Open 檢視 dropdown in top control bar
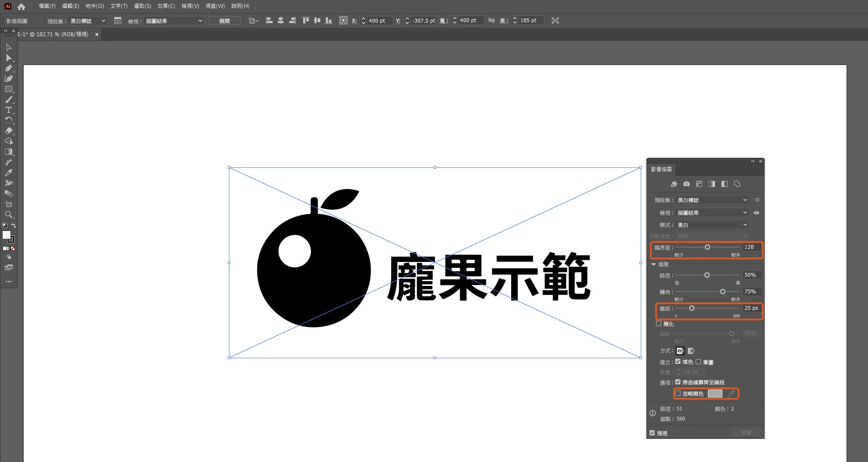The image size is (868, 462). tap(174, 20)
